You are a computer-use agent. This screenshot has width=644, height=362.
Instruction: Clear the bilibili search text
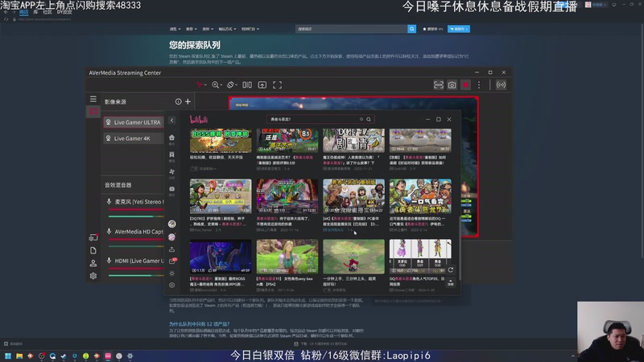click(x=361, y=119)
